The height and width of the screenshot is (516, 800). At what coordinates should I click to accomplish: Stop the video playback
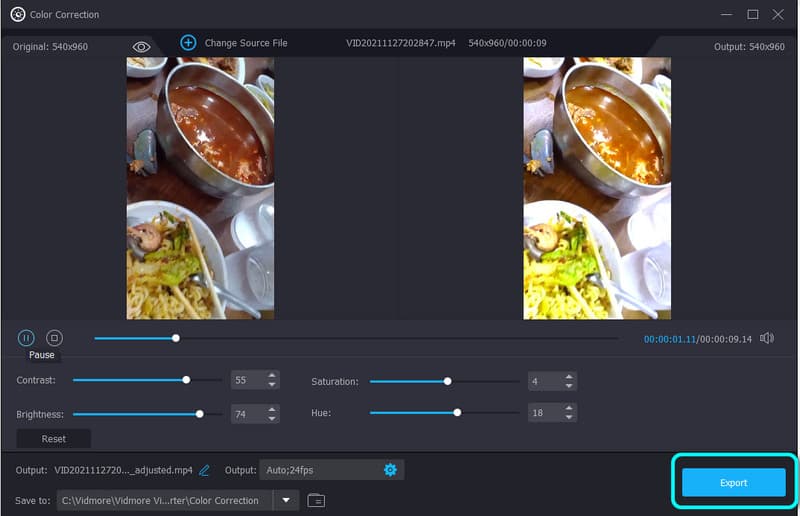click(55, 338)
